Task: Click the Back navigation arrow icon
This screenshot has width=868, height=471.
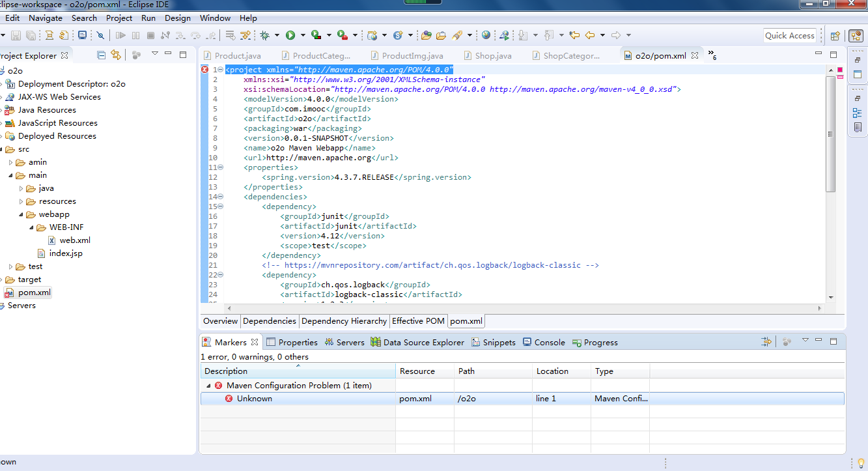Action: (590, 35)
